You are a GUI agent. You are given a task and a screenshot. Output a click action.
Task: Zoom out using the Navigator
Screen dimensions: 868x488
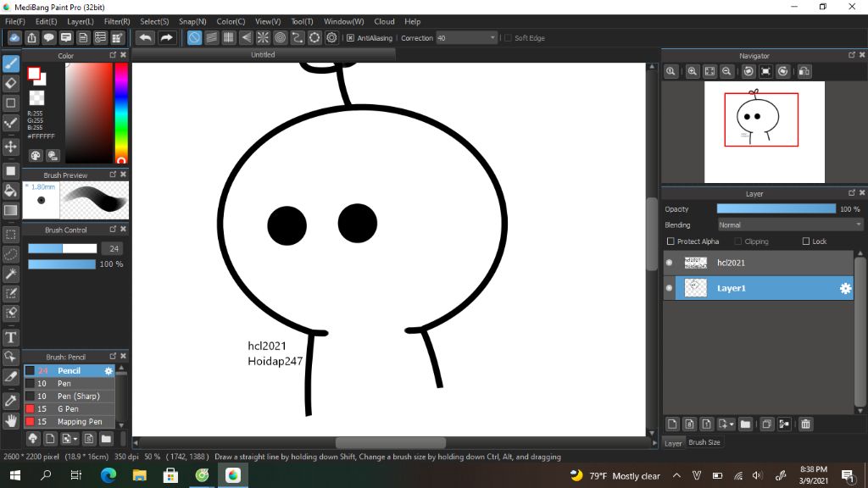pos(726,71)
